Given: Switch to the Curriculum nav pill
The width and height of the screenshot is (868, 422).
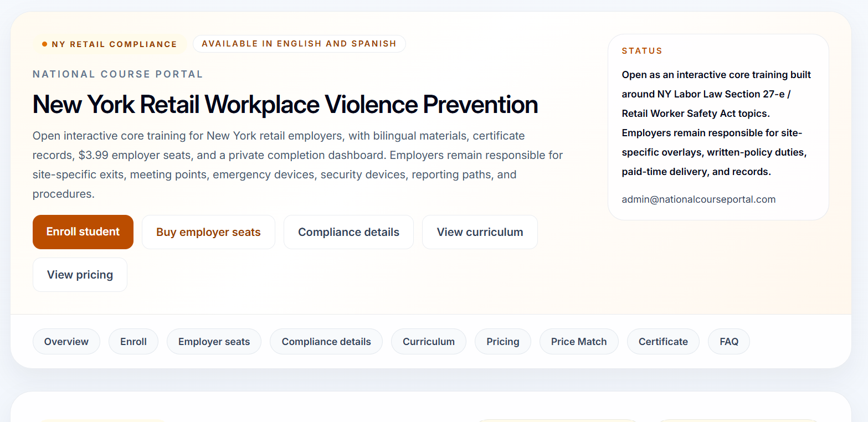Looking at the screenshot, I should click(429, 342).
